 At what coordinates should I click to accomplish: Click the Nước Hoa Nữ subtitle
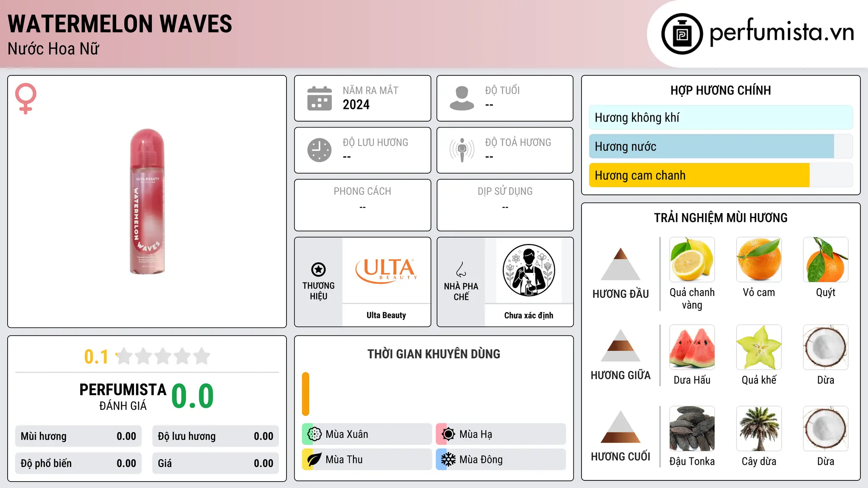click(53, 49)
